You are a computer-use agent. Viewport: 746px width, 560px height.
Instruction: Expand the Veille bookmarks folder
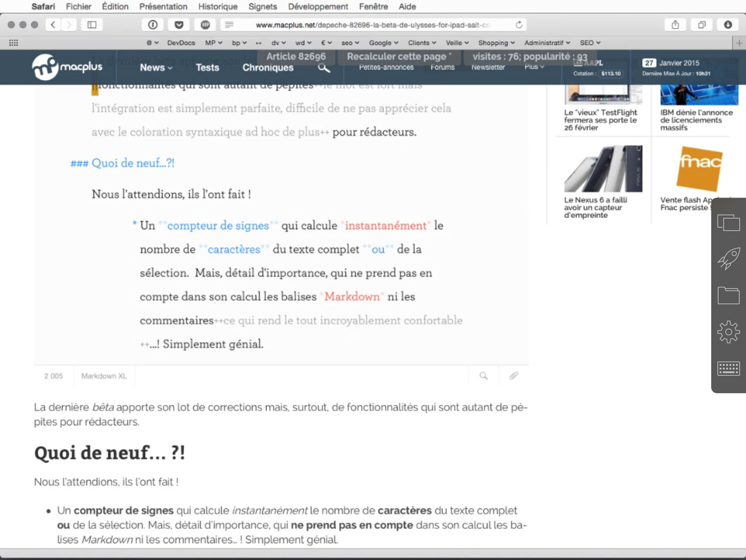coord(457,43)
